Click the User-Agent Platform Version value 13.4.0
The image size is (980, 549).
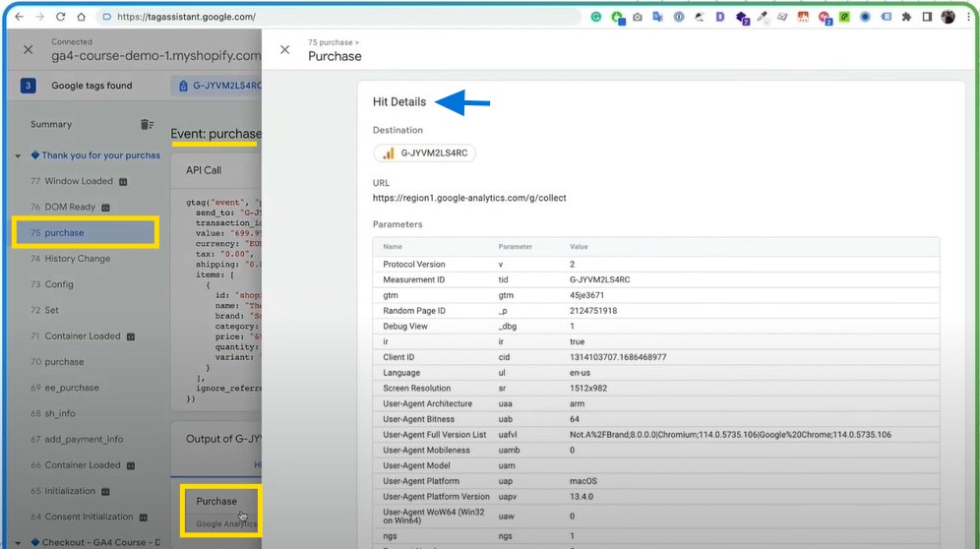582,497
